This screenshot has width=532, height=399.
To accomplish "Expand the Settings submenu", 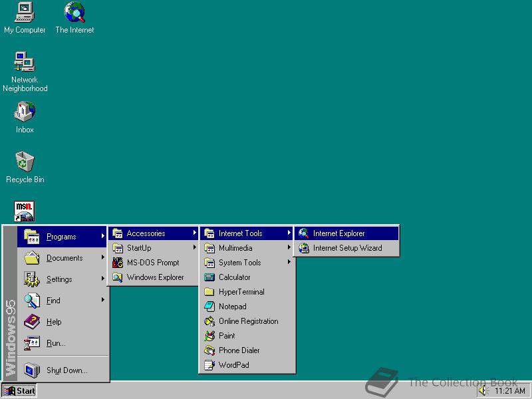I will point(53,279).
